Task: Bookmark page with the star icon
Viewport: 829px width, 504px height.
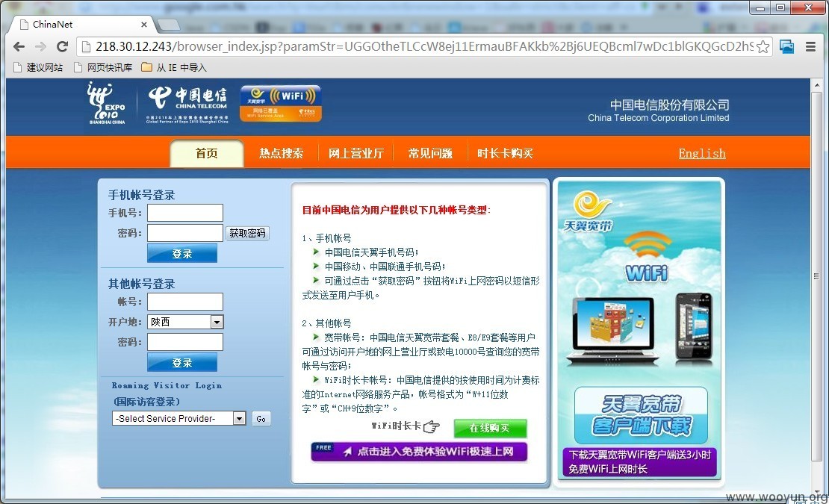Action: 763,46
